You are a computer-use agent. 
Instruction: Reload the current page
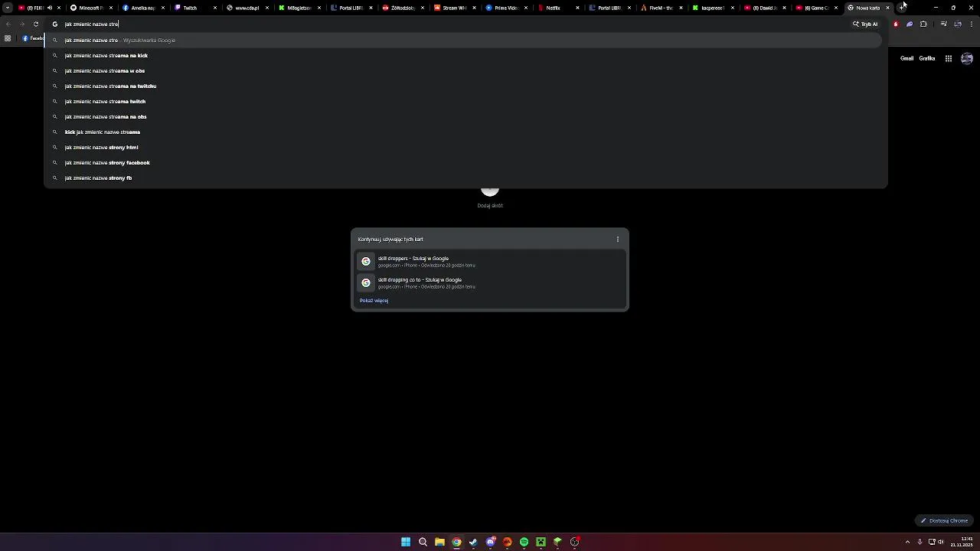point(35,24)
